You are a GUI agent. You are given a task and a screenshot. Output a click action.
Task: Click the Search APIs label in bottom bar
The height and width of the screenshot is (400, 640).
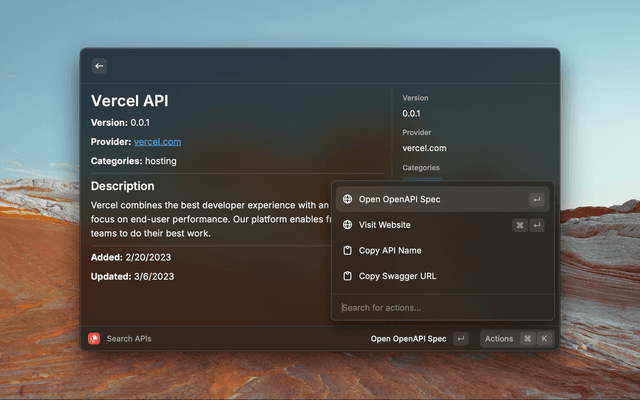point(129,339)
